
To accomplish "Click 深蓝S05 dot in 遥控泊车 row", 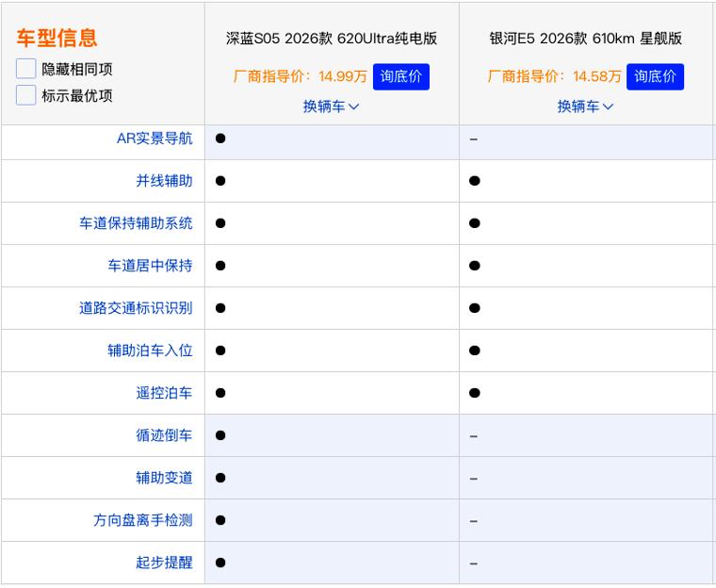I will [x=220, y=393].
